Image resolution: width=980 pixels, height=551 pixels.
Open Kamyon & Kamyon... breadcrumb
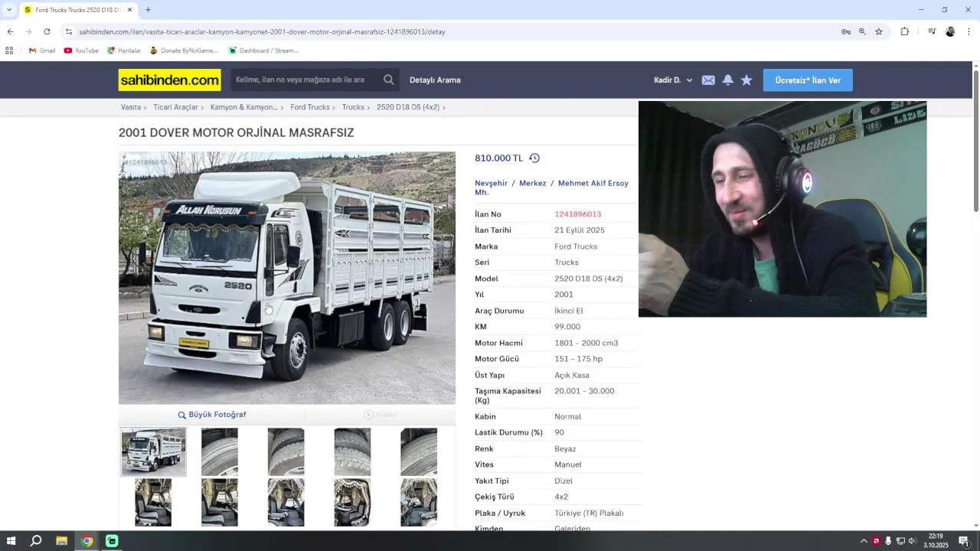point(243,107)
